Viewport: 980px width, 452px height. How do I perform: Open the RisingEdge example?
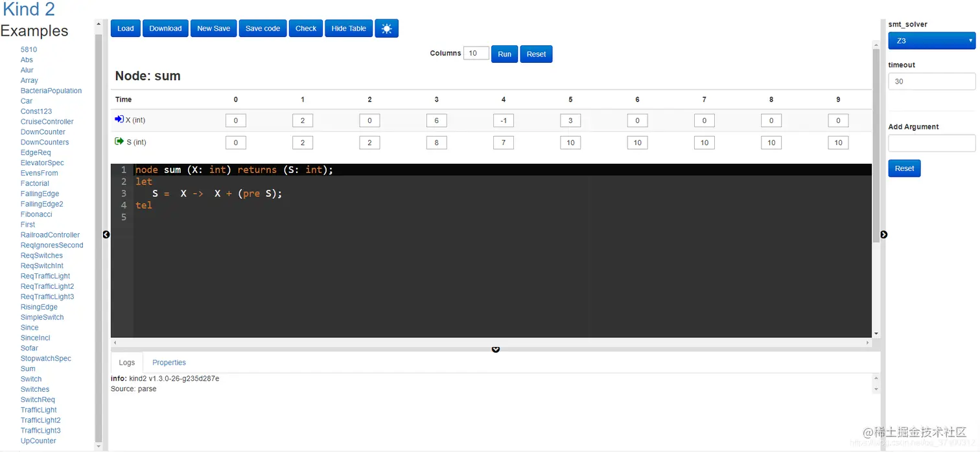(39, 307)
